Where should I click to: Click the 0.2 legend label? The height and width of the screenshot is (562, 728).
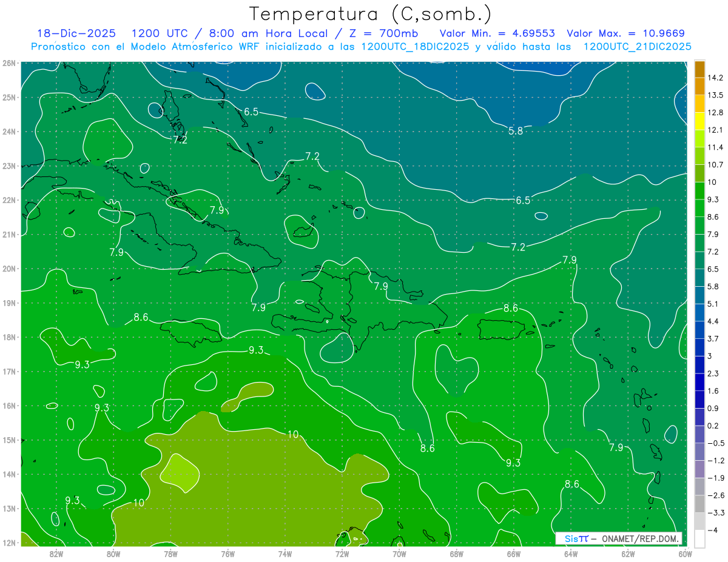coord(713,426)
